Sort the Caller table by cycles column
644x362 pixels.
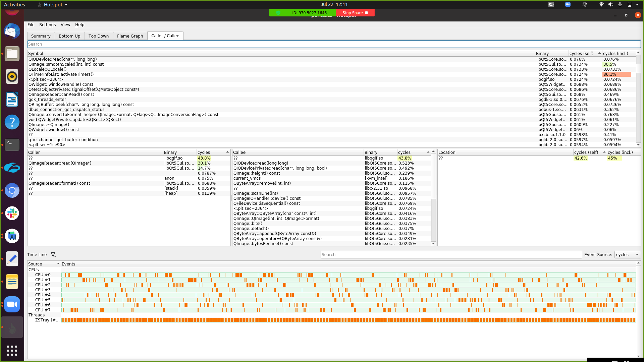213,153
